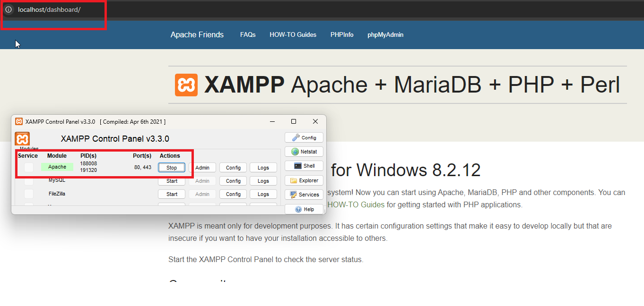The width and height of the screenshot is (644, 306).
Task: Toggle the Apache service checkbox
Action: (29, 167)
